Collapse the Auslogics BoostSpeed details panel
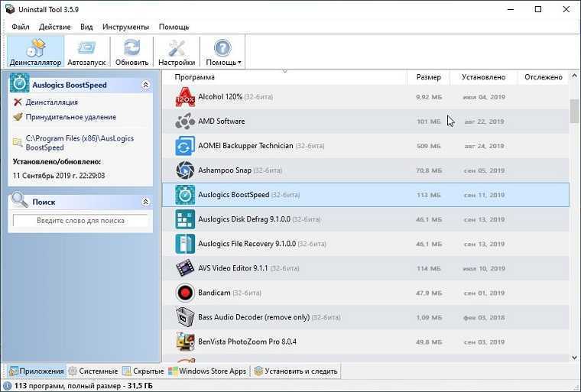 point(145,85)
